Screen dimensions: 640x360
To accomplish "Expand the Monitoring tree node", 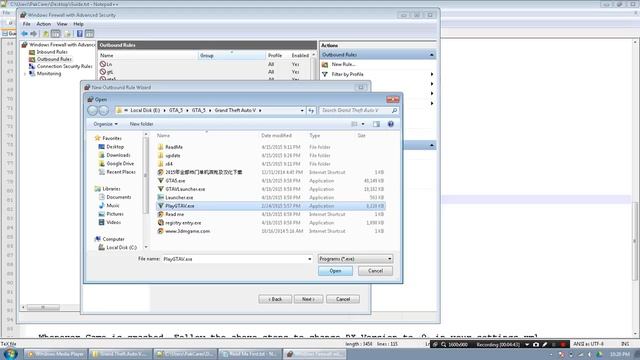I will pyautogui.click(x=25, y=74).
